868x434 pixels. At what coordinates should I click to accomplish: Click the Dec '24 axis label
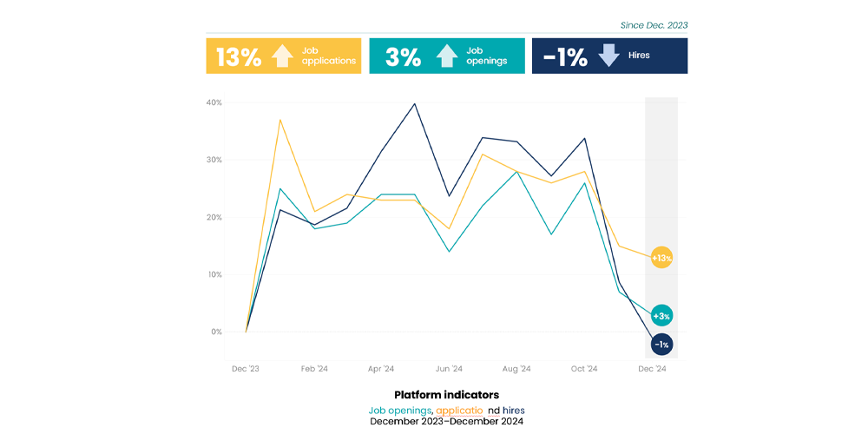pos(652,369)
